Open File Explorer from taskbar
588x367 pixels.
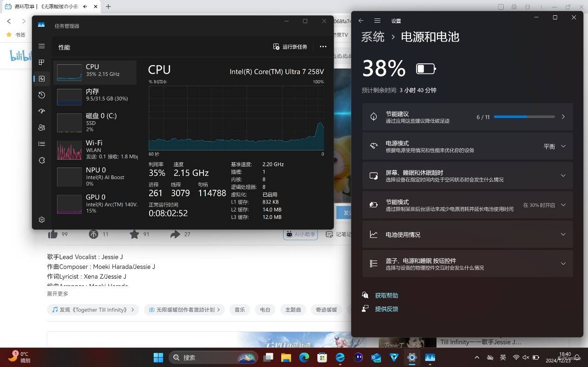tap(286, 357)
